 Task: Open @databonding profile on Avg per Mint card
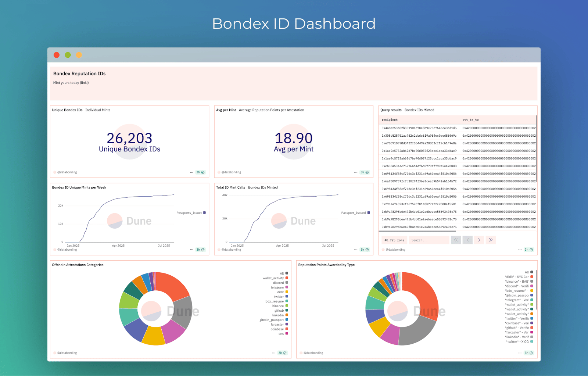(x=232, y=172)
